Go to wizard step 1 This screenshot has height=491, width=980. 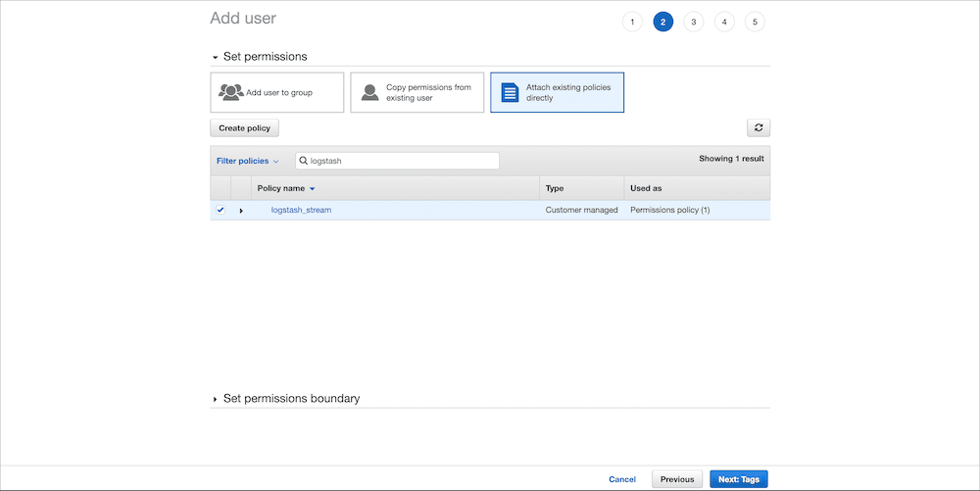(x=632, y=22)
